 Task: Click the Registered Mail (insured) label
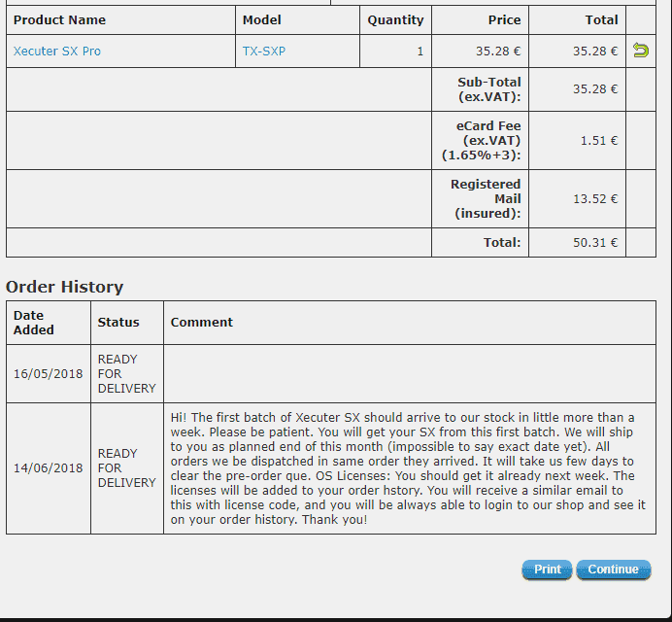click(x=486, y=198)
